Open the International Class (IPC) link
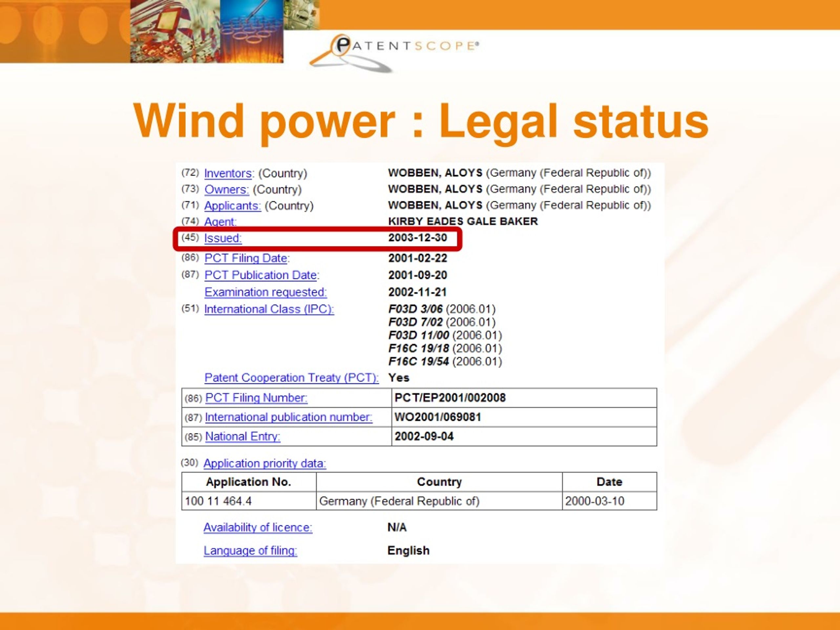The image size is (840, 630). coord(269,309)
